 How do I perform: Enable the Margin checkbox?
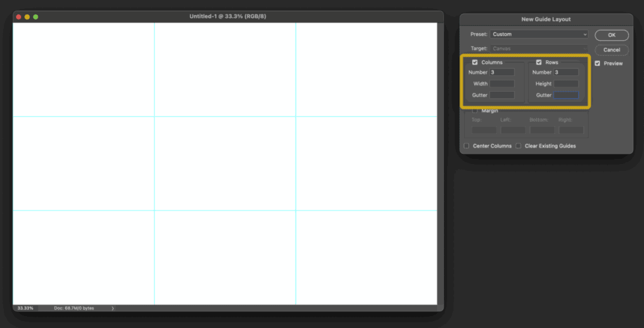coord(475,111)
